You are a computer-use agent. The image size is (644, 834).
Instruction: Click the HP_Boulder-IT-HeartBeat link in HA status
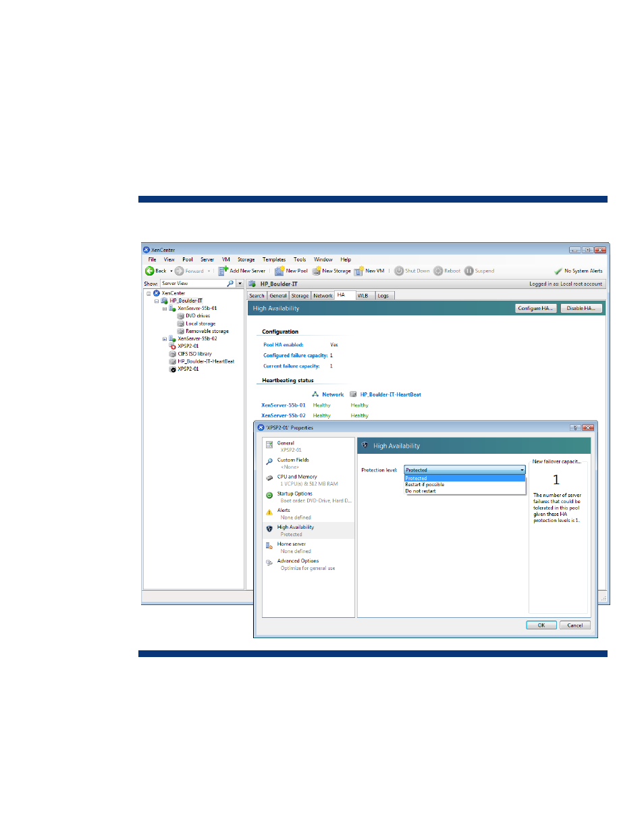click(x=390, y=394)
